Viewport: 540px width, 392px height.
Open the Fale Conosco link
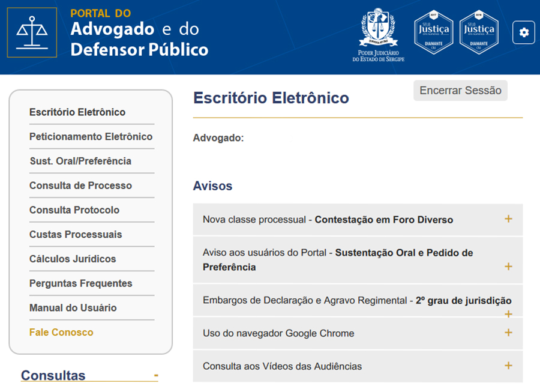61,333
